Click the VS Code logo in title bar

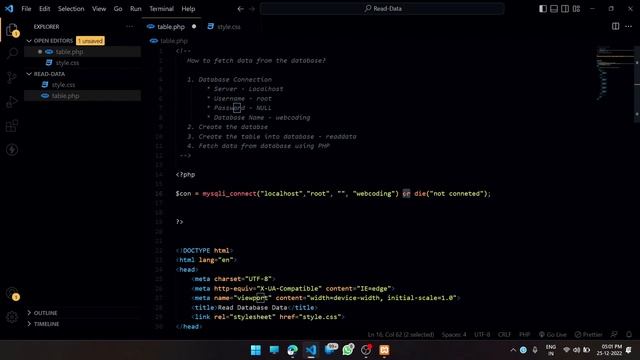(x=9, y=9)
